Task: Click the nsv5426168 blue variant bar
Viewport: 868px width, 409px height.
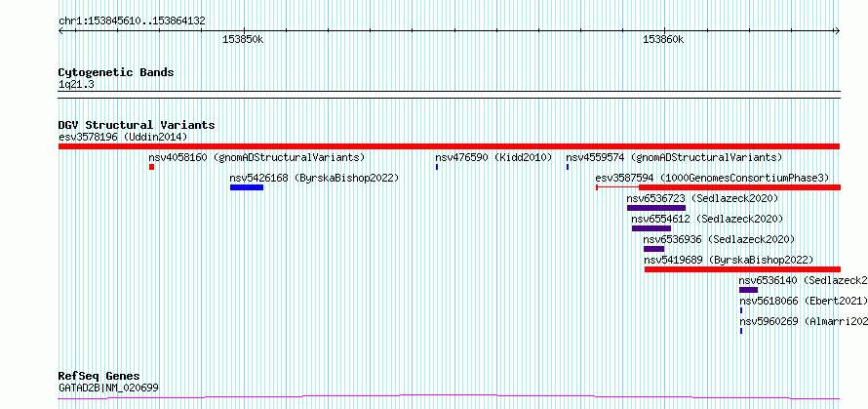Action: [247, 187]
